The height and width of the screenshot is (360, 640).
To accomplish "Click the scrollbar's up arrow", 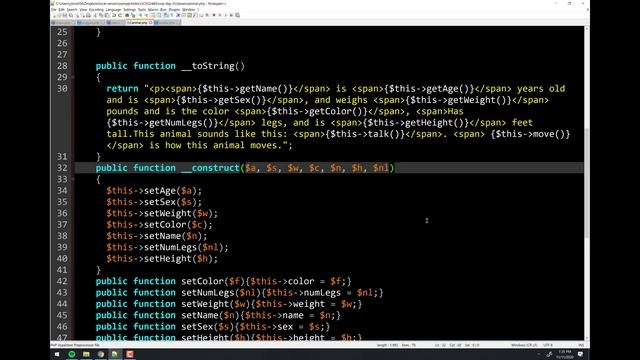I will click(587, 29).
